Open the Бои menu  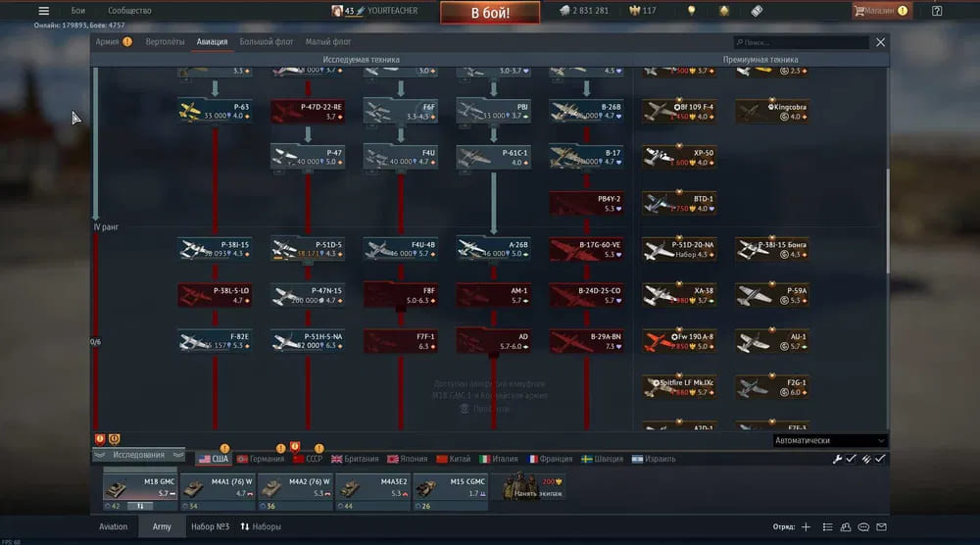coord(78,11)
